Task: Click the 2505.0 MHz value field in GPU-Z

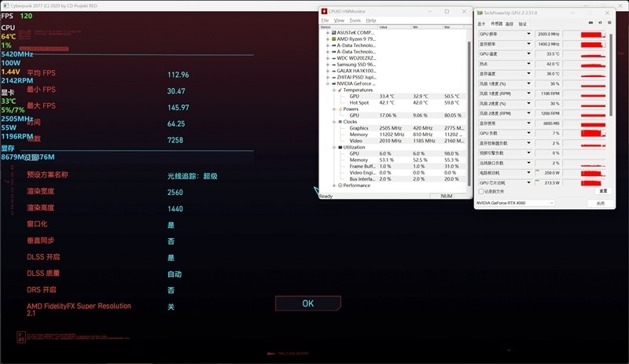Action: pyautogui.click(x=547, y=34)
